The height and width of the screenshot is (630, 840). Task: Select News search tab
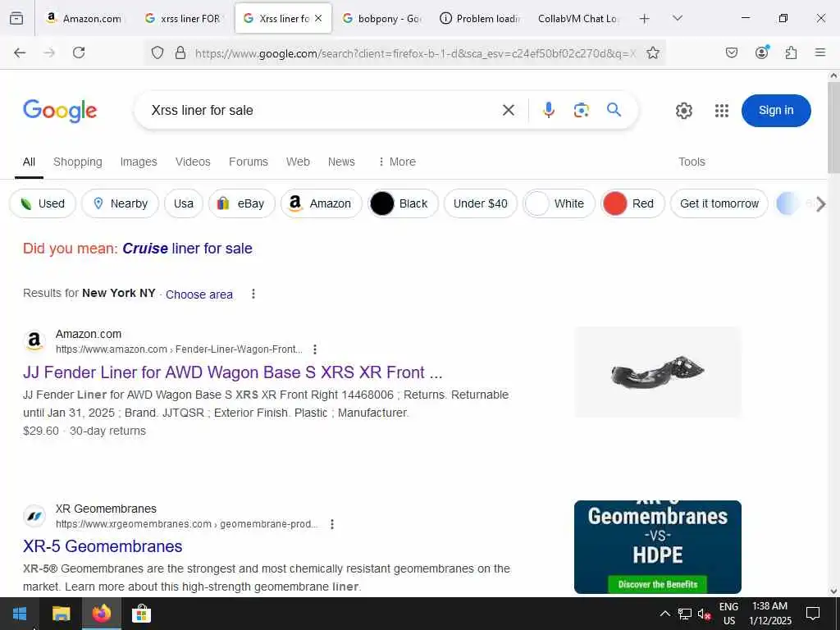click(x=341, y=162)
